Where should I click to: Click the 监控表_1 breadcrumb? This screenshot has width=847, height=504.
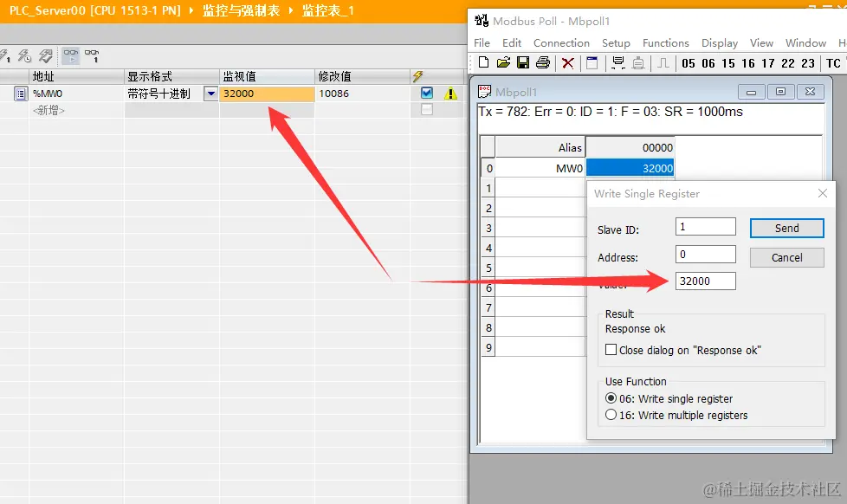328,10
